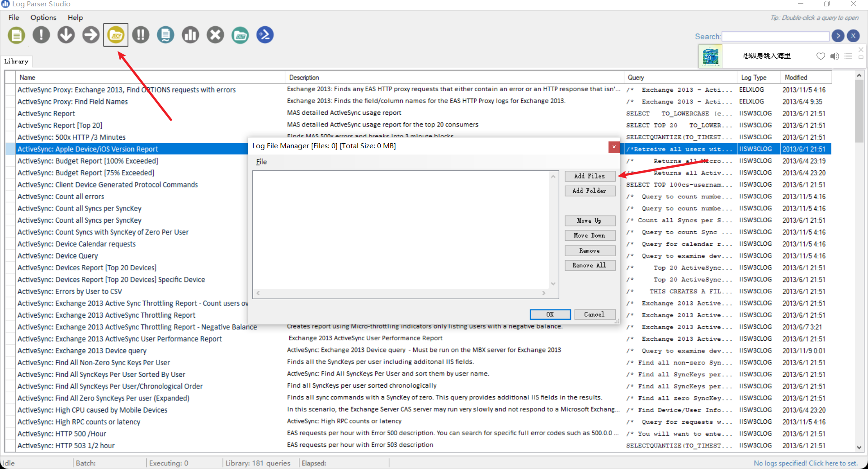This screenshot has width=868, height=469.
Task: Click the Move Down button
Action: click(590, 235)
